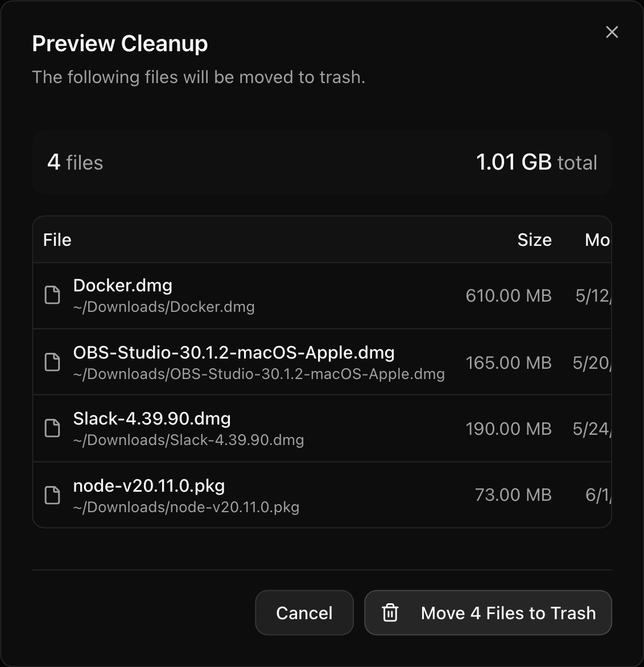Screen dimensions: 644x667
Task: Select the Docker.dmg file name
Action: pyautogui.click(x=122, y=286)
